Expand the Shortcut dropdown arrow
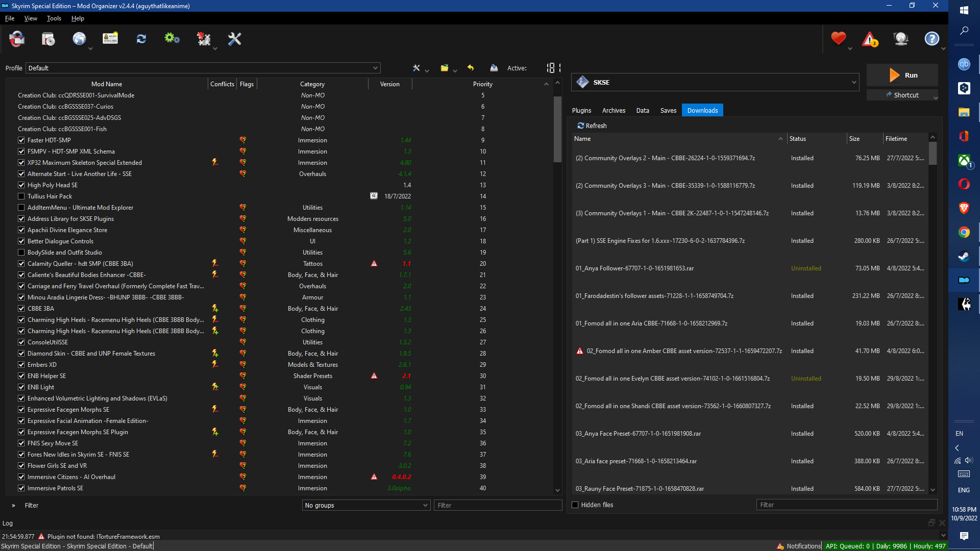Viewport: 980px width, 551px height. 935,97
